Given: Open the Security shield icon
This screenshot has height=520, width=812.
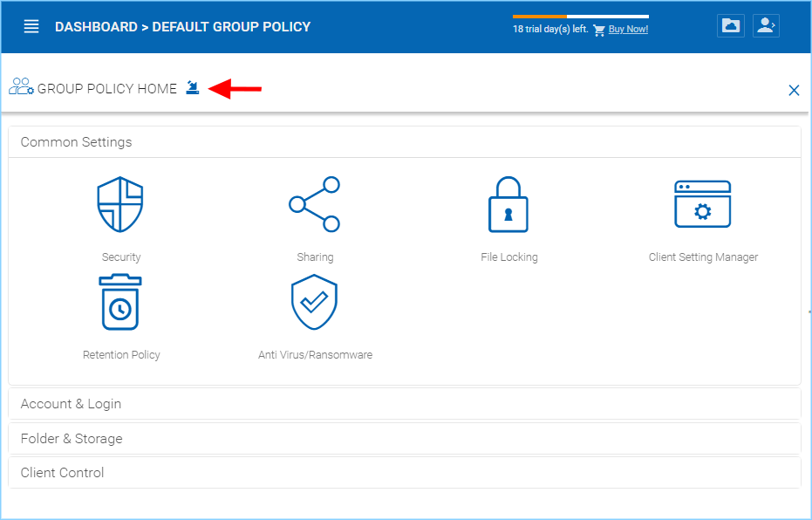Looking at the screenshot, I should 120,204.
